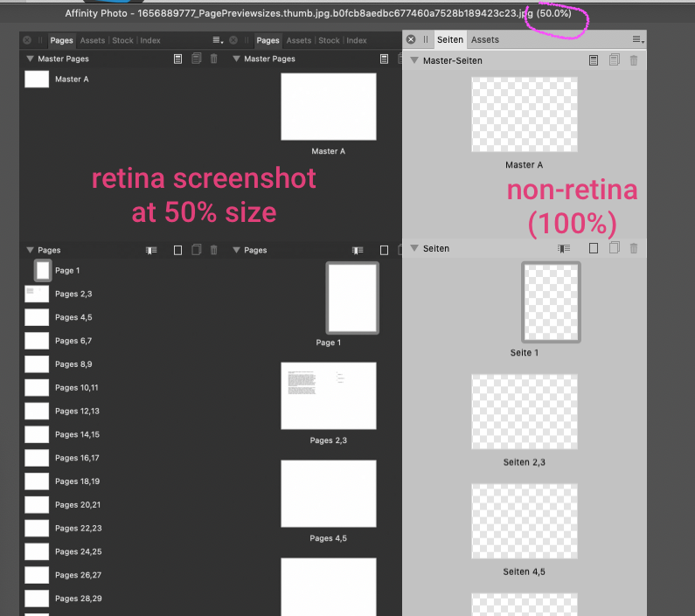This screenshot has width=695, height=616.
Task: Add master page icon in middle thumbnail panel
Action: (x=385, y=59)
